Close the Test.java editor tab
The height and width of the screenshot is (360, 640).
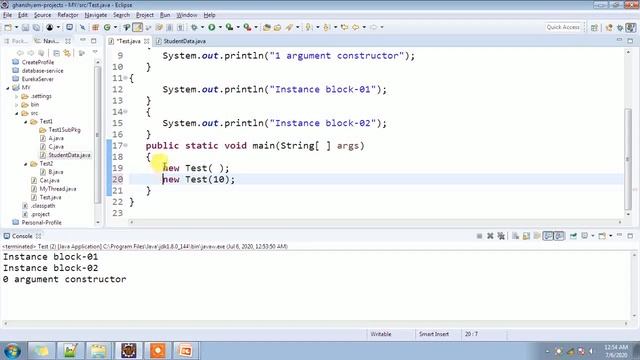coord(147,41)
